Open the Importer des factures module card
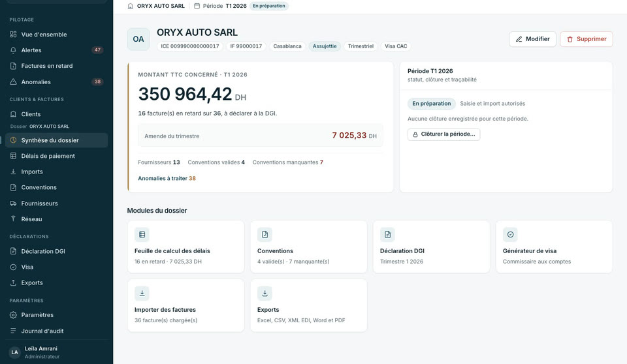This screenshot has height=364, width=627. tap(186, 305)
